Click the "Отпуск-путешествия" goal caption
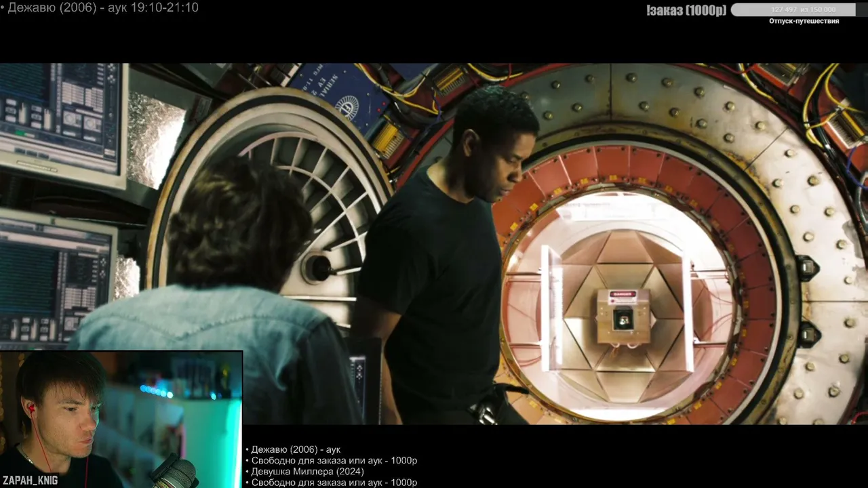868x488 pixels. click(804, 21)
